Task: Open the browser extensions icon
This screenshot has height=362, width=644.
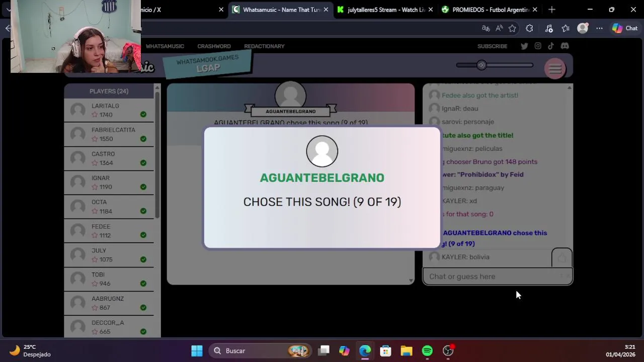Action: [529, 29]
